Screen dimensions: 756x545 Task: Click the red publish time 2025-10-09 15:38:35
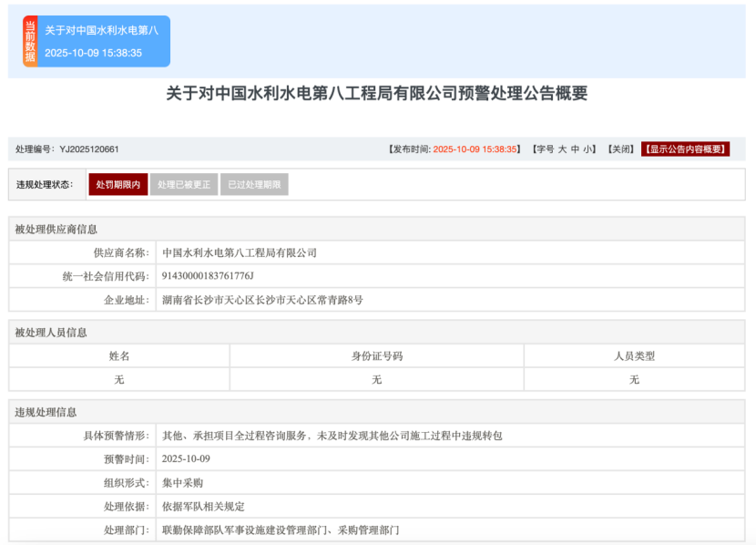[x=475, y=149]
